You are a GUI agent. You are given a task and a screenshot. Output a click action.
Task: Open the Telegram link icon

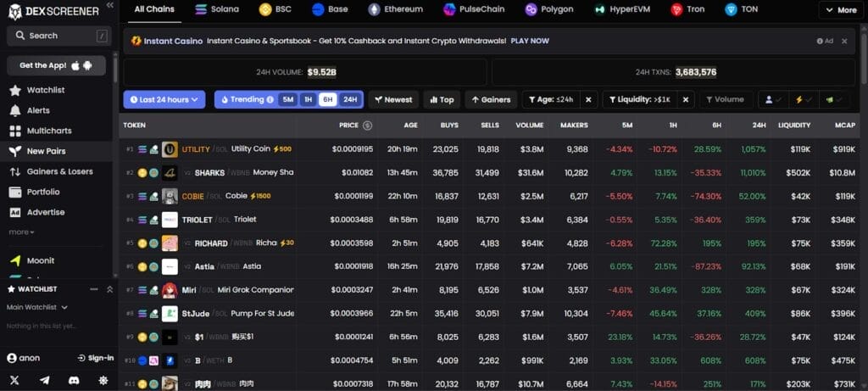tap(44, 381)
